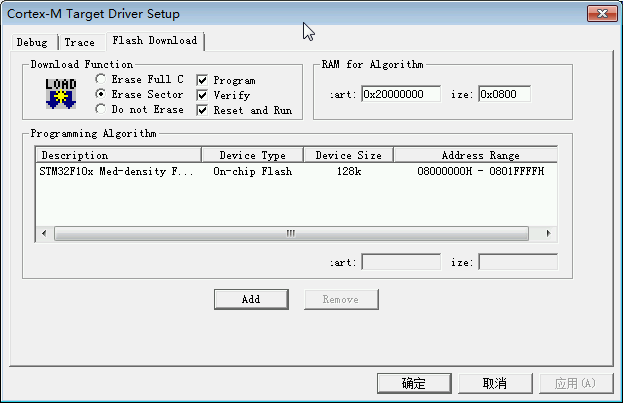
Task: Click 08000000H - 0801FFFFH address cell
Action: (480, 171)
